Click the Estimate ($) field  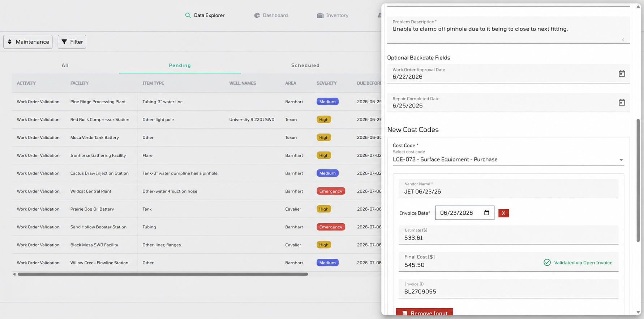[508, 235]
